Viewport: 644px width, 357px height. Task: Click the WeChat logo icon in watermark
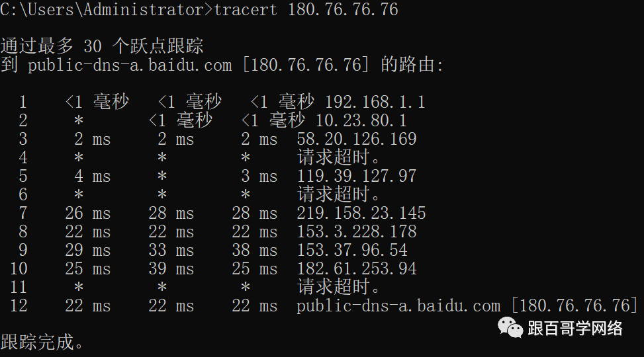pos(510,327)
